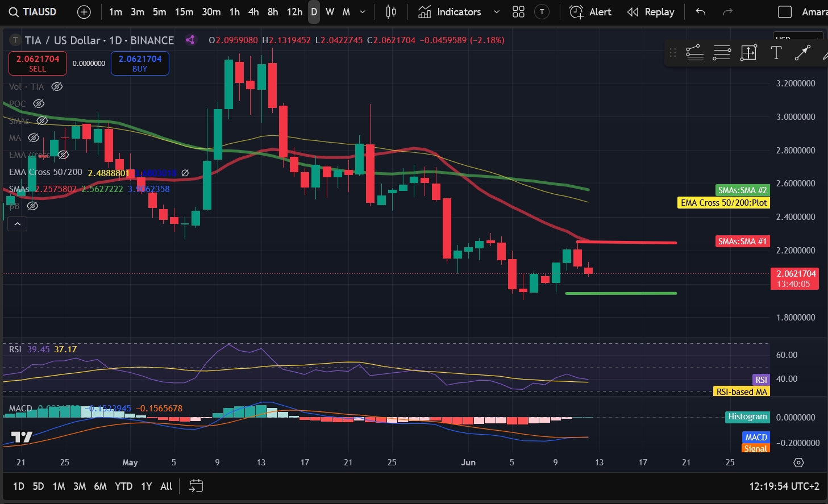Screen dimensions: 828x504
Task: Click the EMA Cross 50/200:Plot yellow label
Action: click(724, 203)
